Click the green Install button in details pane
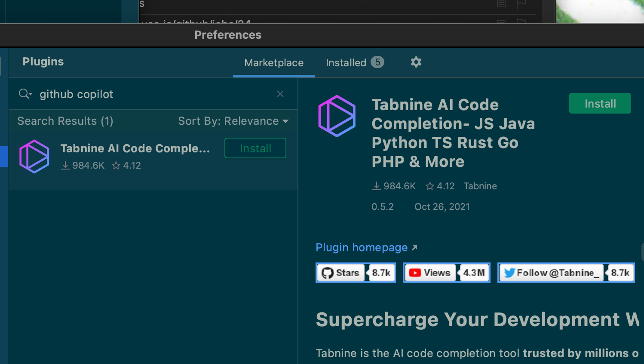Viewport: 644px width, 364px height. (x=600, y=103)
